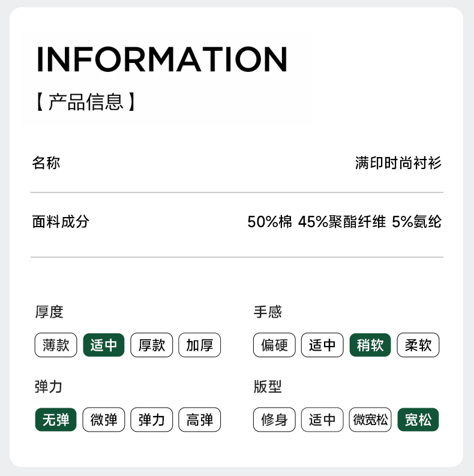Pick the 修身 fit option
This screenshot has height=476, width=474.
[x=274, y=420]
